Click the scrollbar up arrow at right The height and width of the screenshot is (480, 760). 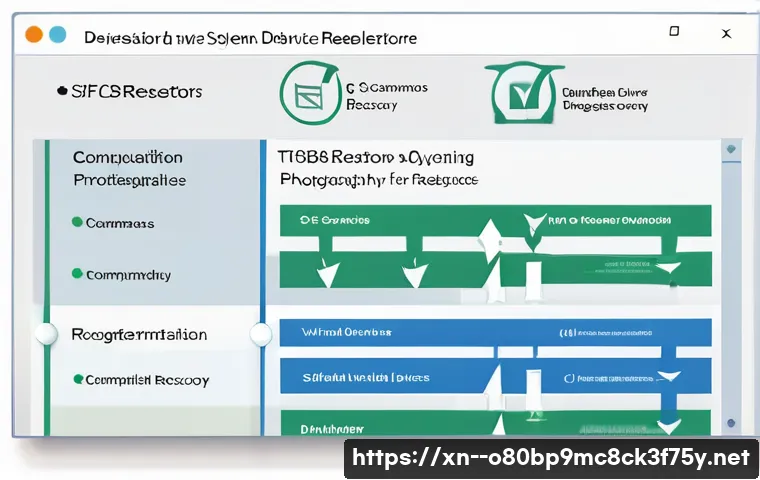(x=733, y=151)
